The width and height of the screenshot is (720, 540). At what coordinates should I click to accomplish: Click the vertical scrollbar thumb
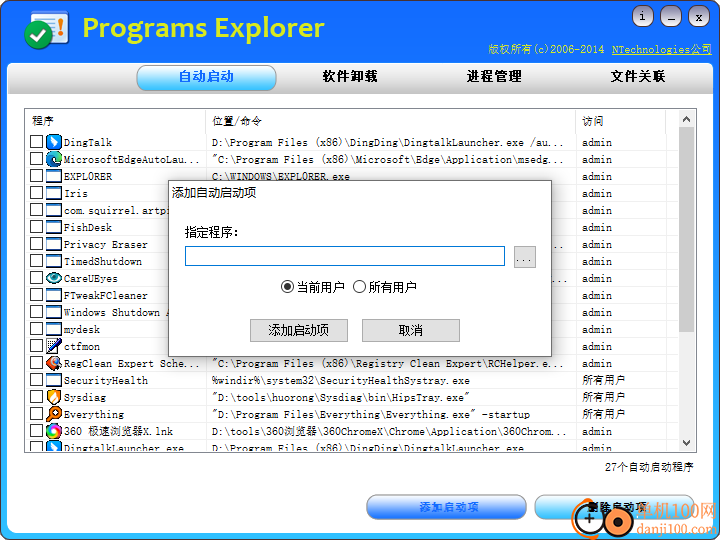(686, 229)
